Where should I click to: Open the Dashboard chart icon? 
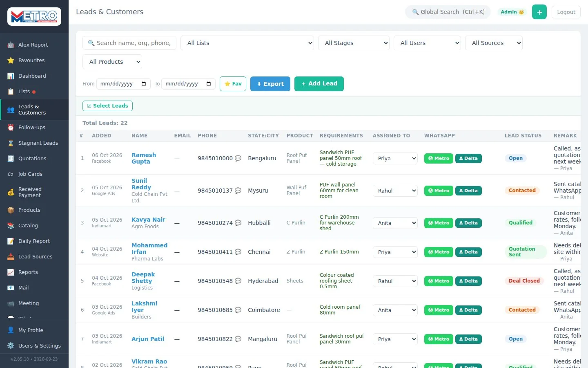11,76
